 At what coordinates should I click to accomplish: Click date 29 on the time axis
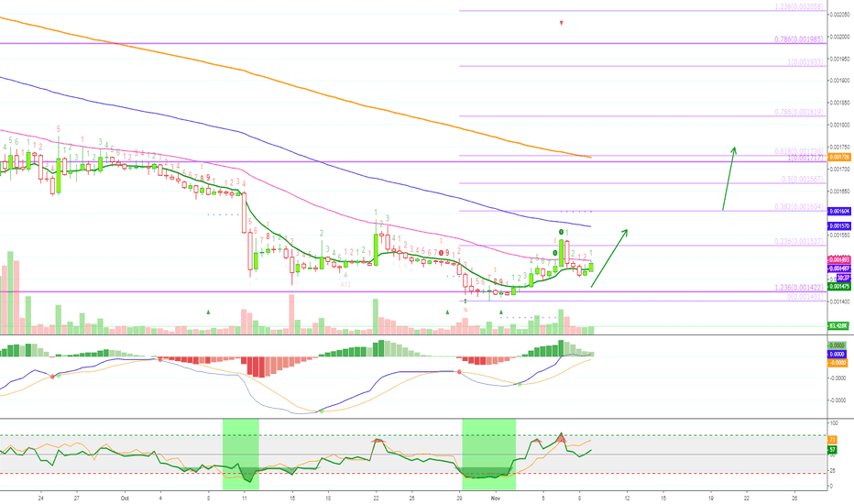coord(460,498)
